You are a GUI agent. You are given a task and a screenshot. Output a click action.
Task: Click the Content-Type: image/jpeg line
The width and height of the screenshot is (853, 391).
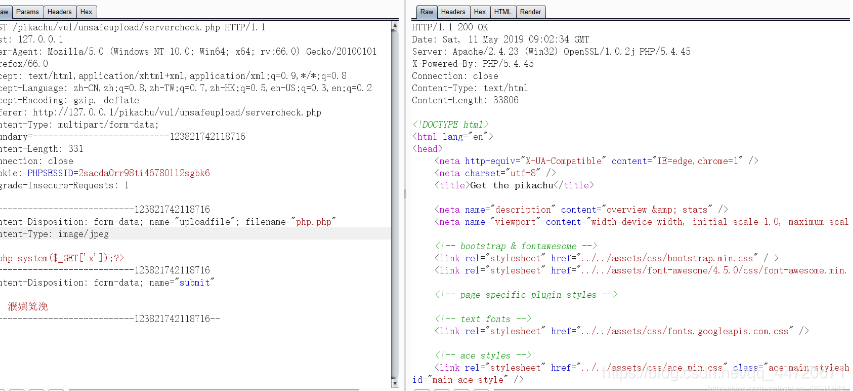pos(54,234)
